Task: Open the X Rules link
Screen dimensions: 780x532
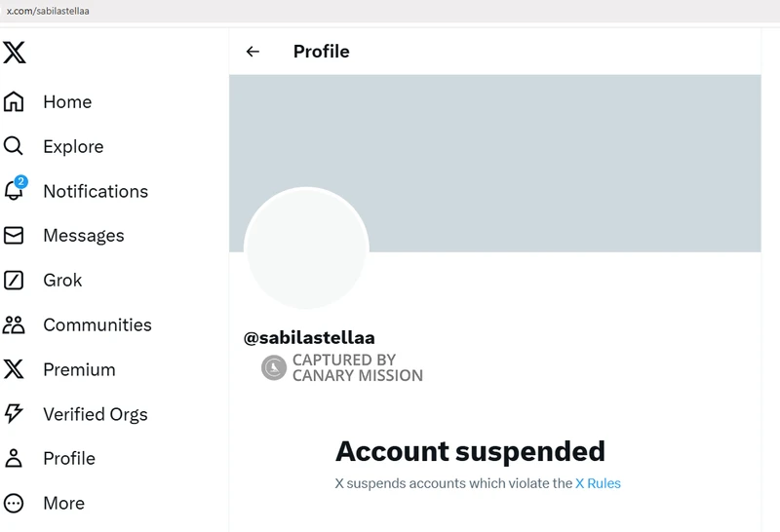Action: [598, 483]
